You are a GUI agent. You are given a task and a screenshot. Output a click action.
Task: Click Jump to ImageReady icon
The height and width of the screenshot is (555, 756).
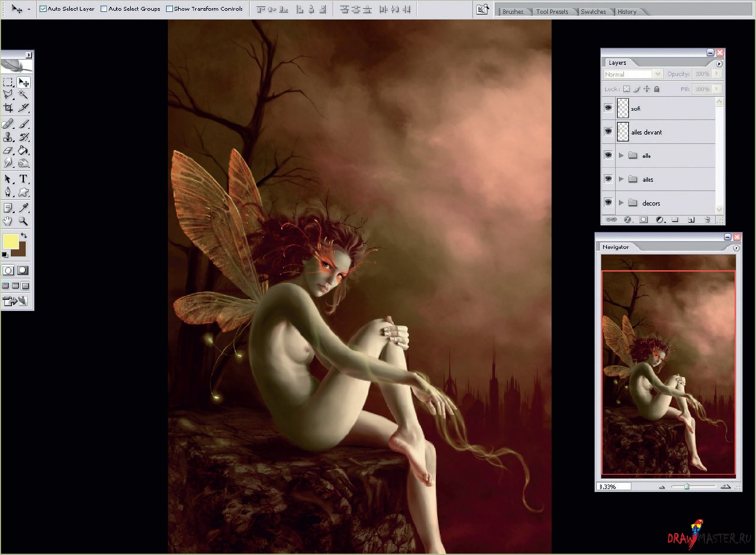click(16, 302)
